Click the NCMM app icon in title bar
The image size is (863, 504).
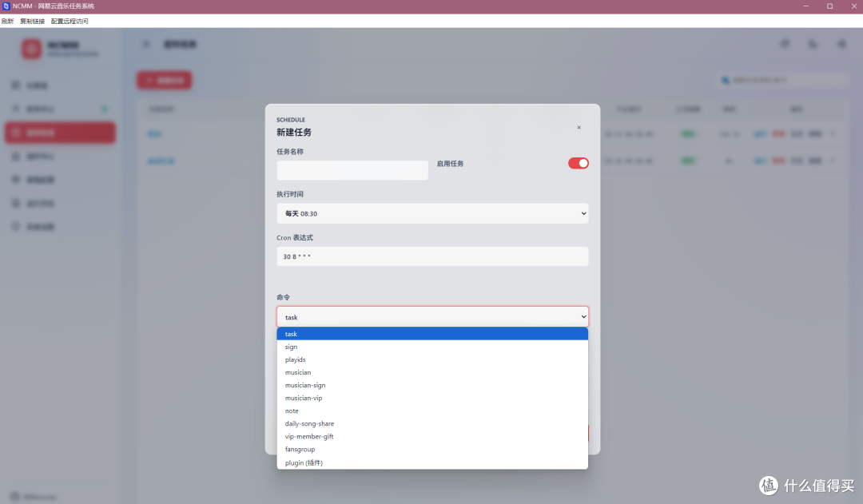click(6, 6)
